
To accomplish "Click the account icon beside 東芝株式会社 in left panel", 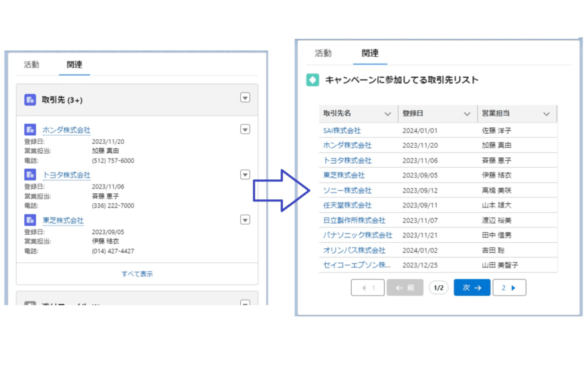I will (30, 220).
